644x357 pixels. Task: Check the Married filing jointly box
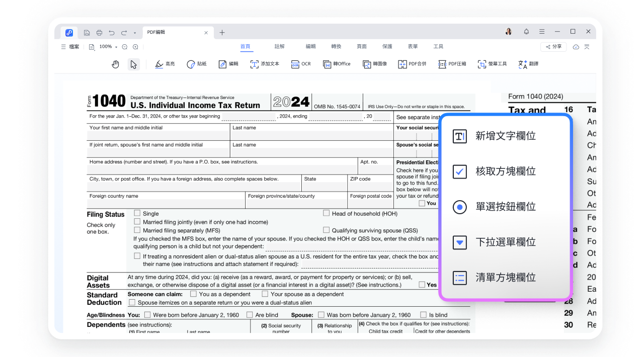(137, 222)
